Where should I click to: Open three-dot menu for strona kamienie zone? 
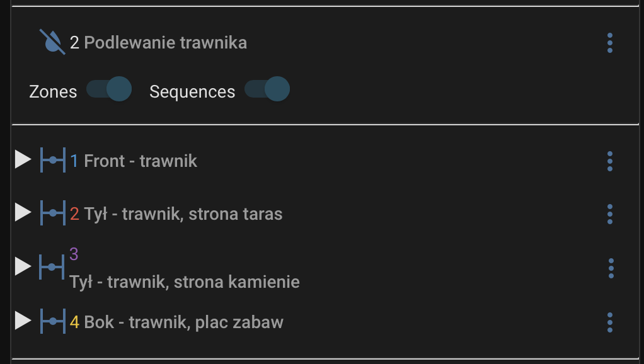point(611,268)
